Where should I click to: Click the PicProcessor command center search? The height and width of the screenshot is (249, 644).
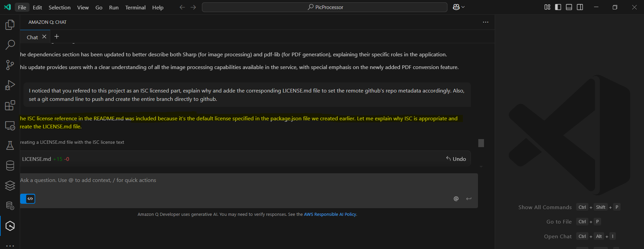pos(325,7)
